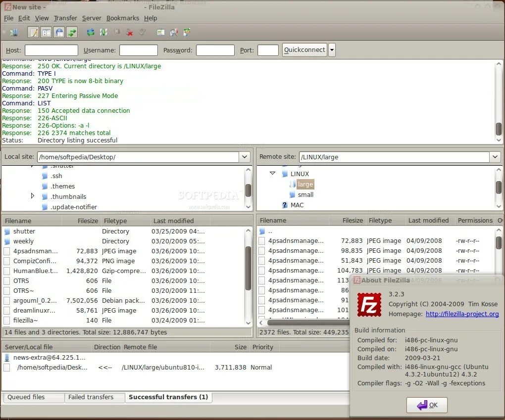The image size is (505, 420).
Task: Select the .ssh local folder
Action: pos(56,176)
